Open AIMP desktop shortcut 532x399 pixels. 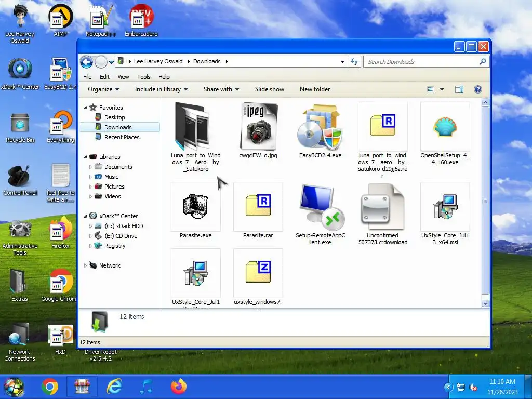(60, 20)
